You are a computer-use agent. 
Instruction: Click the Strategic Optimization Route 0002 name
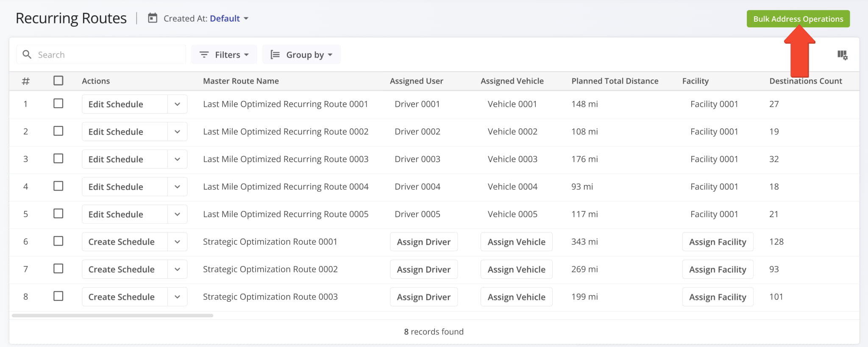click(270, 269)
